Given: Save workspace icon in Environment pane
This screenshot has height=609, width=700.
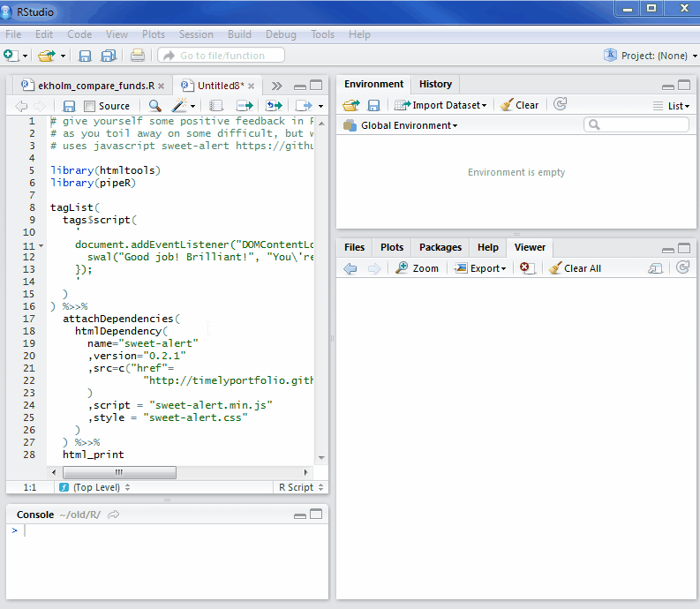Looking at the screenshot, I should [x=373, y=105].
